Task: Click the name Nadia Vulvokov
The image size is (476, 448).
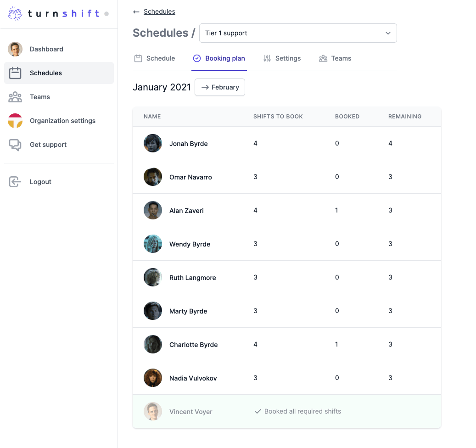Action: point(193,379)
